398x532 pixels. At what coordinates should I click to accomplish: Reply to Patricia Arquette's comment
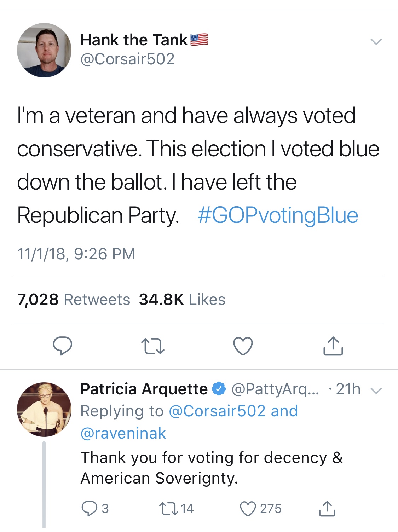[x=88, y=509]
